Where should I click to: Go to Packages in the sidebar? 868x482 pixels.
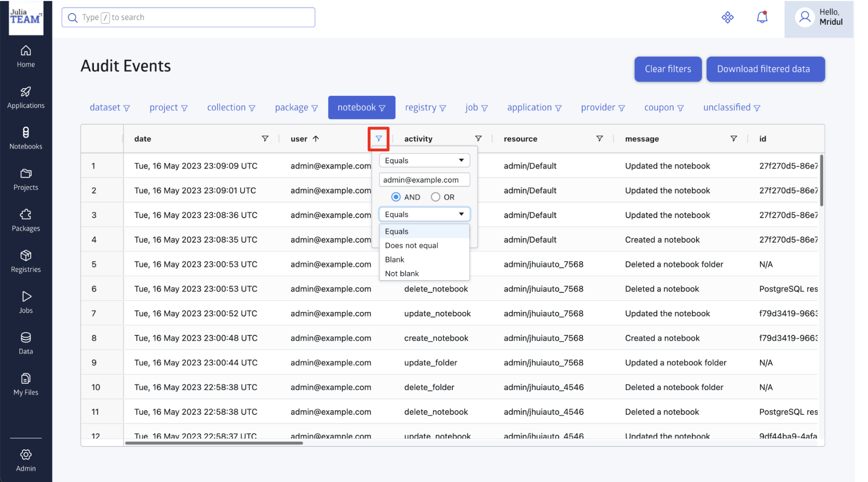tap(26, 220)
